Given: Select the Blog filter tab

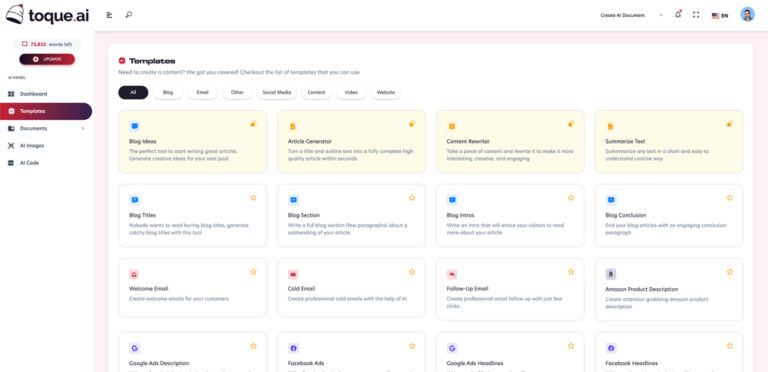Looking at the screenshot, I should click(x=168, y=93).
